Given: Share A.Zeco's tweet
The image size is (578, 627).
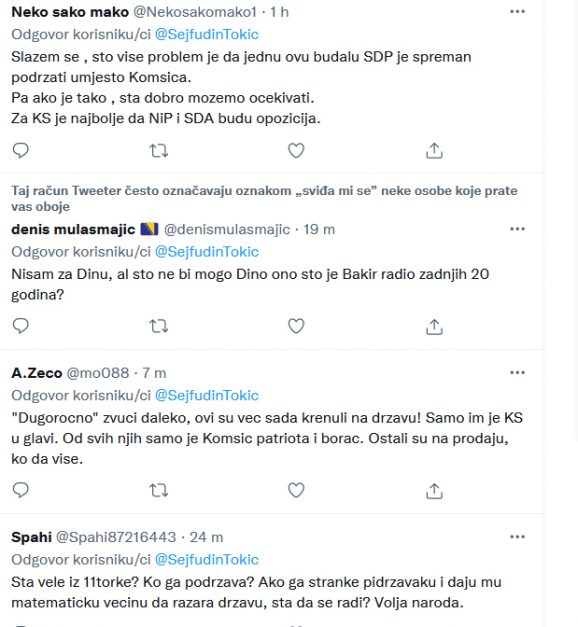Looking at the screenshot, I should 434,490.
